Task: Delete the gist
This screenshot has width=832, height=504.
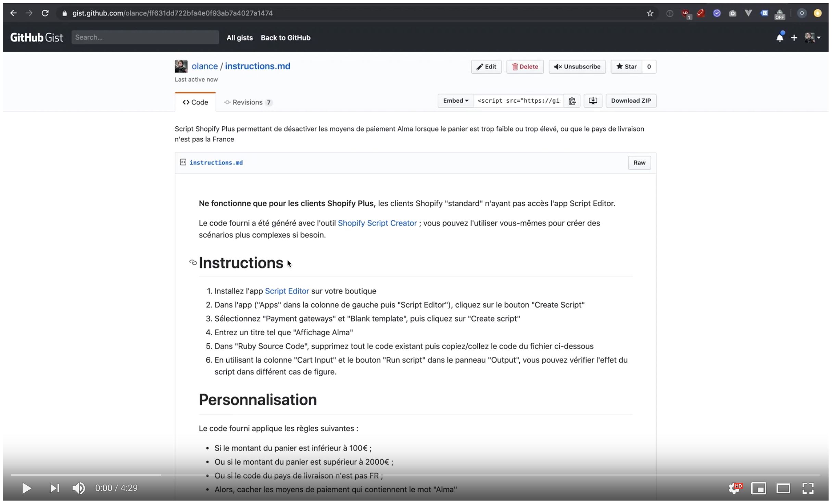Action: pyautogui.click(x=525, y=67)
